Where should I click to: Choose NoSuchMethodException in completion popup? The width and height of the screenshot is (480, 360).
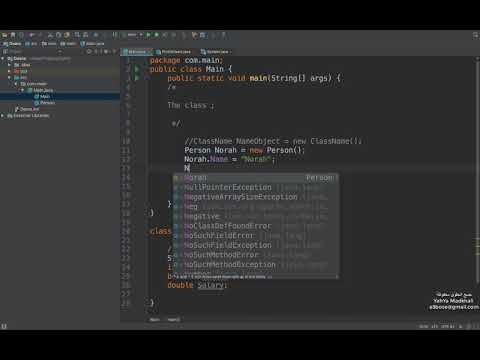click(x=256, y=265)
